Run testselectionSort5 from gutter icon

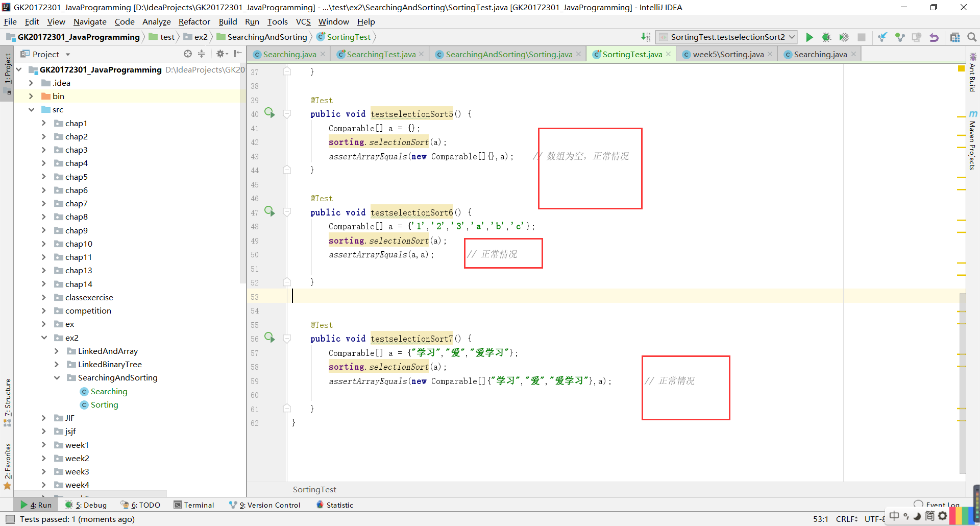pos(269,113)
